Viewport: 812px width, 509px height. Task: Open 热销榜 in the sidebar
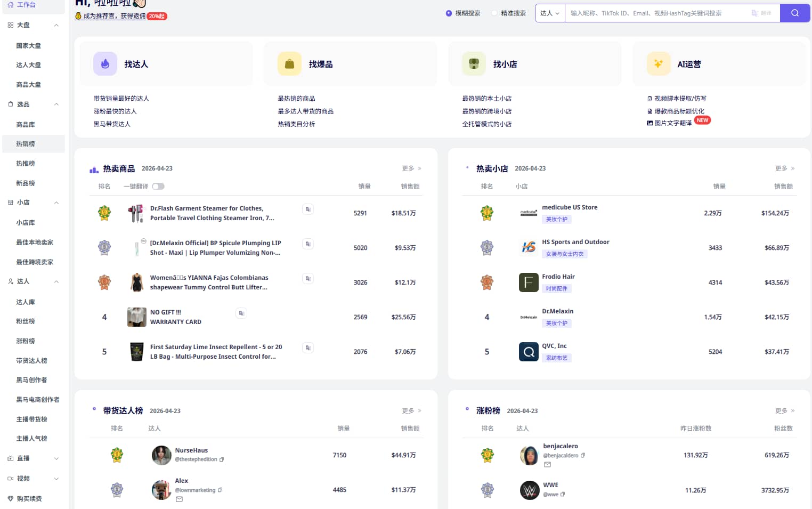[26, 144]
